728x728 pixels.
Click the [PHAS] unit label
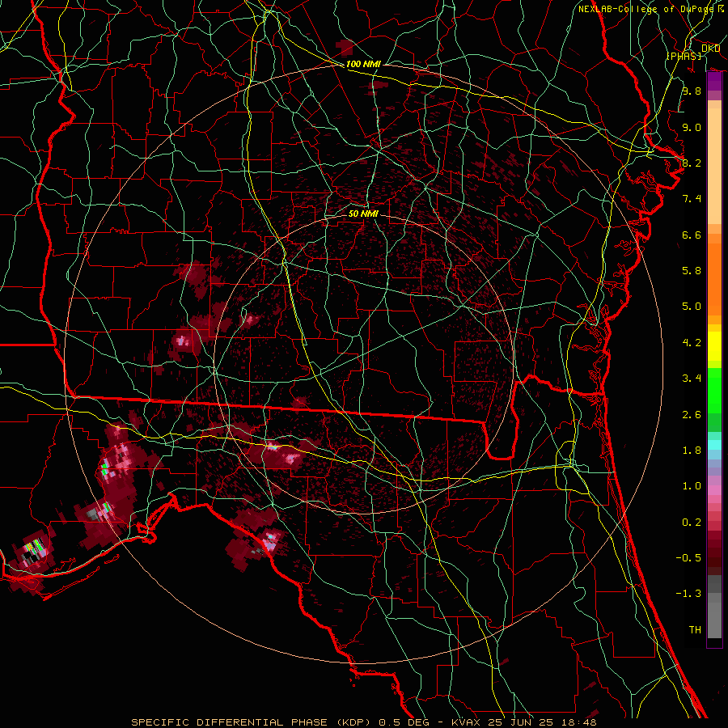tap(684, 56)
